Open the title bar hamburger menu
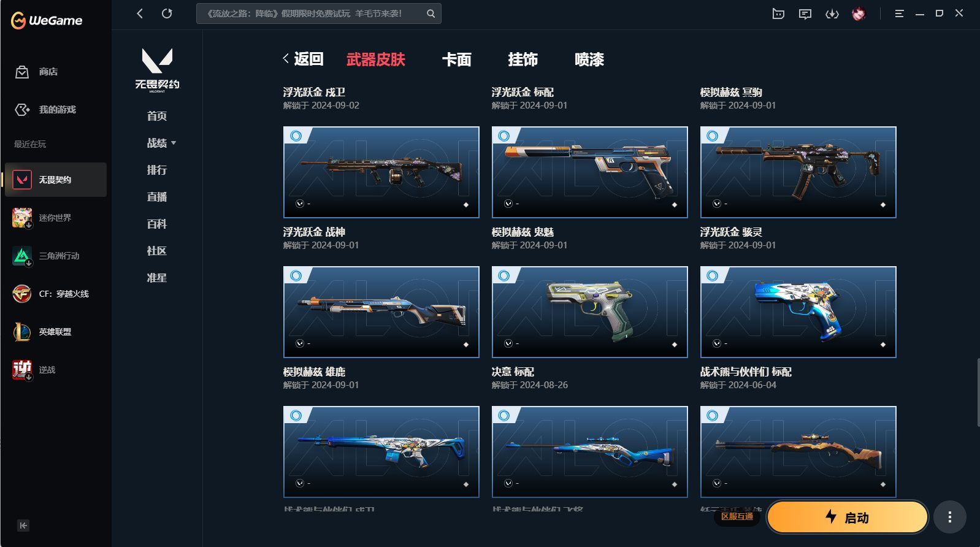The height and width of the screenshot is (547, 980). point(899,13)
